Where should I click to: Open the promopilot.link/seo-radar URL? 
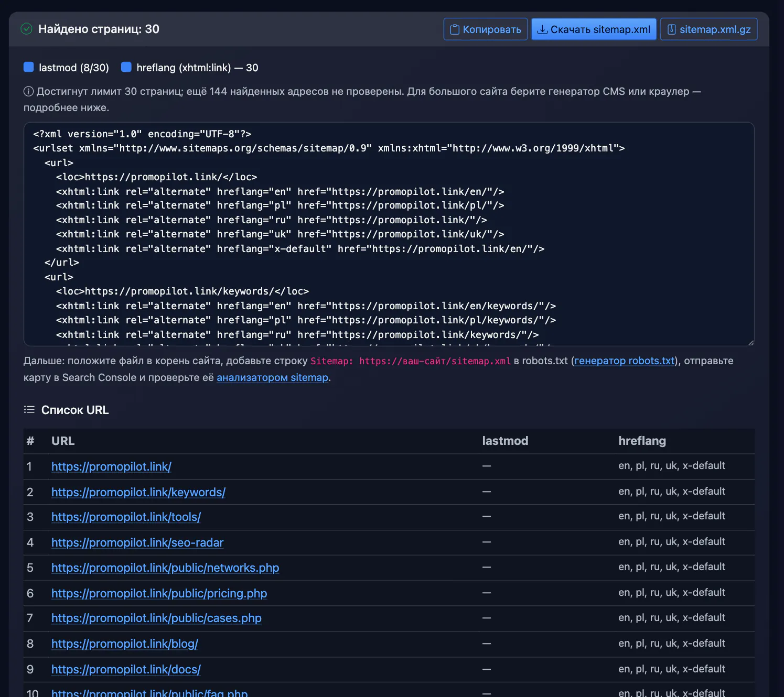[x=137, y=542]
